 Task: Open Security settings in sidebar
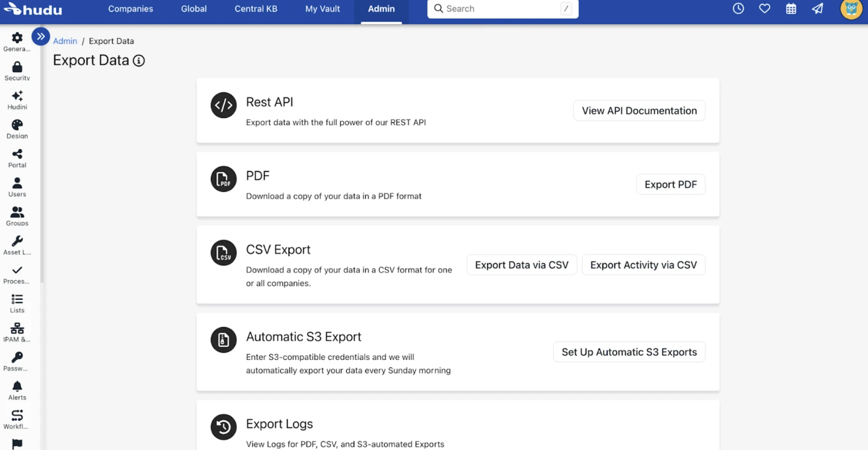[17, 71]
